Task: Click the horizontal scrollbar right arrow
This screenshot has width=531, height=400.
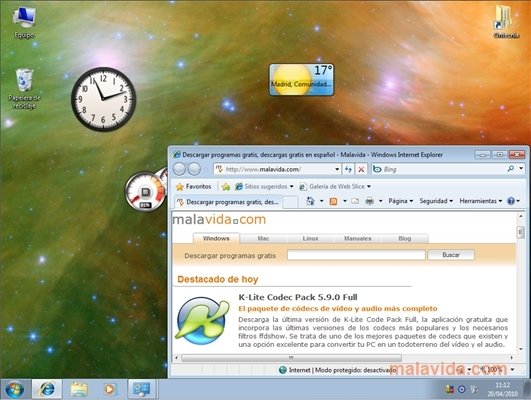Action: [x=511, y=358]
